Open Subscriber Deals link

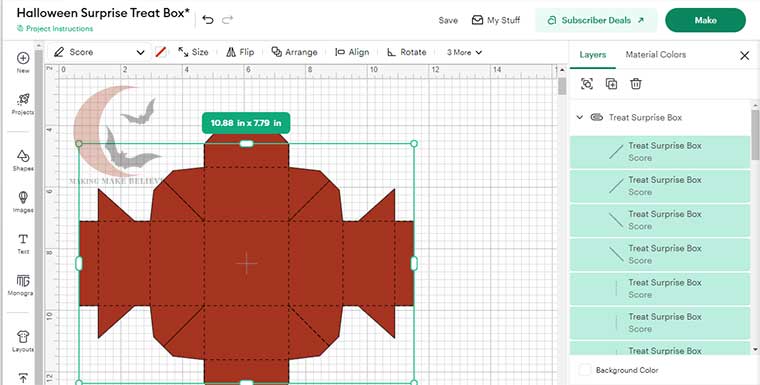point(596,20)
